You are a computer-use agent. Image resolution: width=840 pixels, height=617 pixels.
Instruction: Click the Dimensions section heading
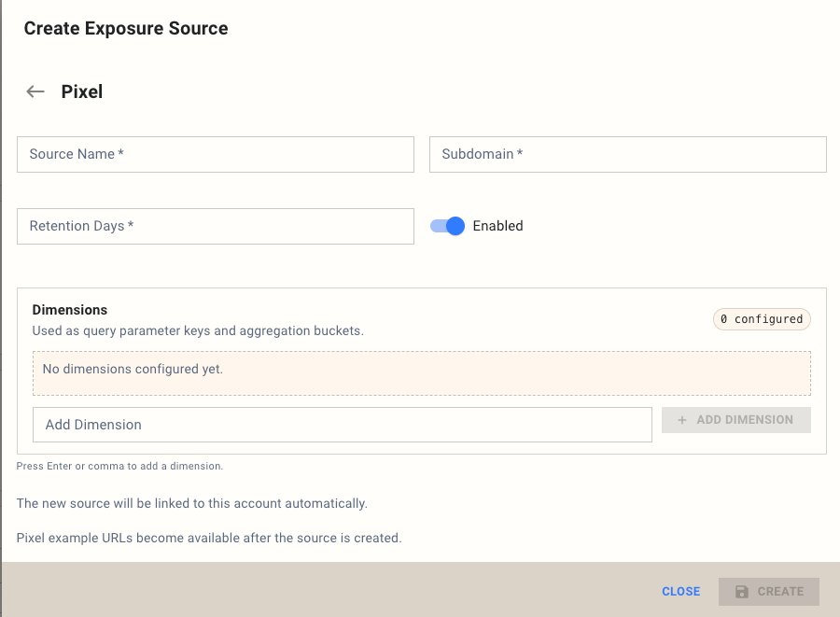coord(70,310)
